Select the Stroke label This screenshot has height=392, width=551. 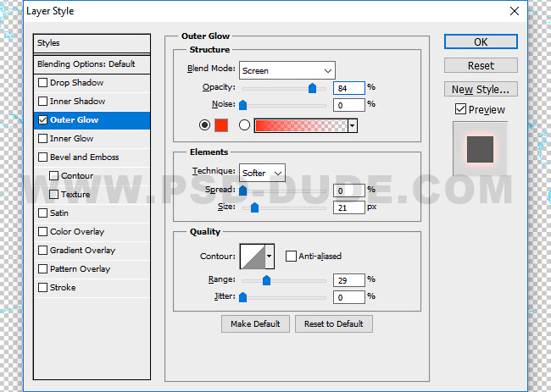pos(63,287)
